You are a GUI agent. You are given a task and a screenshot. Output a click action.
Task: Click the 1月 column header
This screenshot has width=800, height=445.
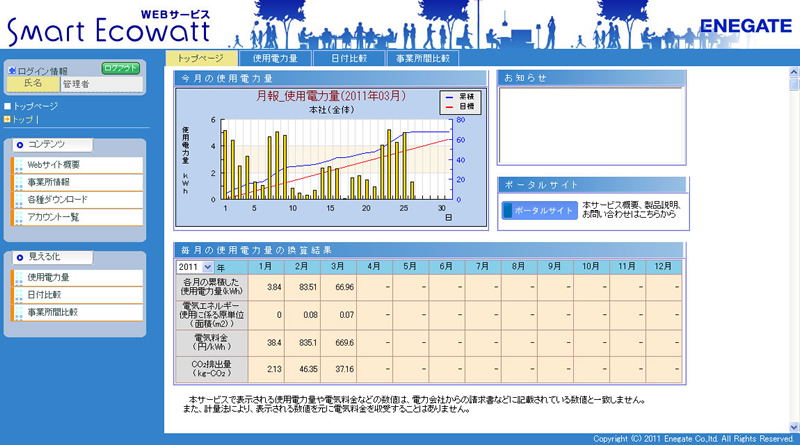tap(266, 267)
